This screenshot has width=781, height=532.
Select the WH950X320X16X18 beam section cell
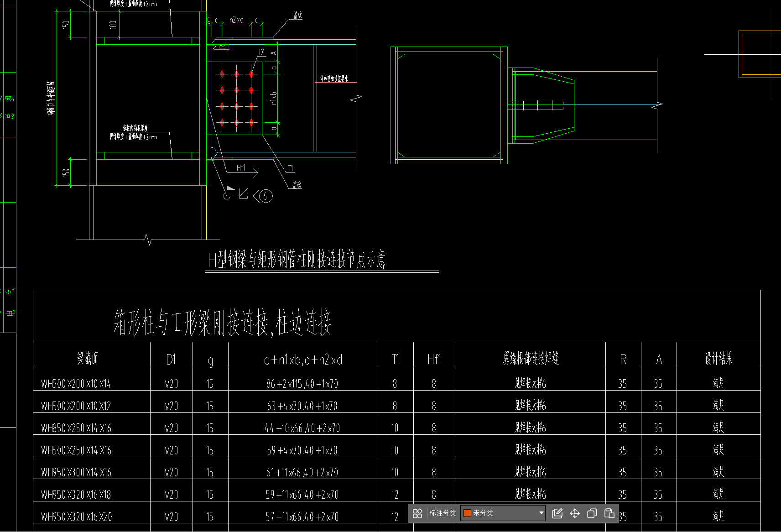click(x=76, y=495)
